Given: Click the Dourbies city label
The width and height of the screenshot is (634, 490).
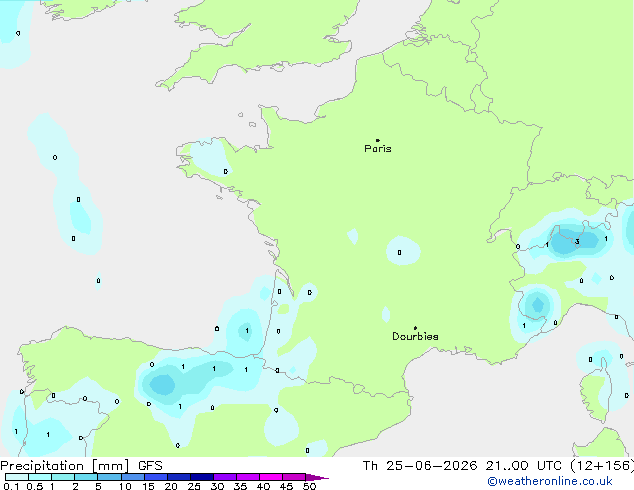Looking at the screenshot, I should (x=415, y=336).
